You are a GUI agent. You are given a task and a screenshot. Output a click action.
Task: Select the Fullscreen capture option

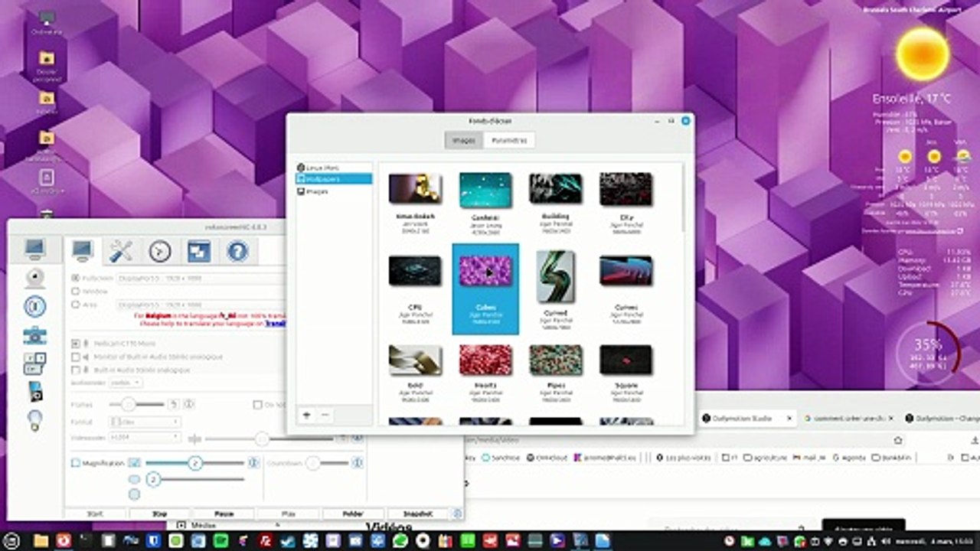75,278
